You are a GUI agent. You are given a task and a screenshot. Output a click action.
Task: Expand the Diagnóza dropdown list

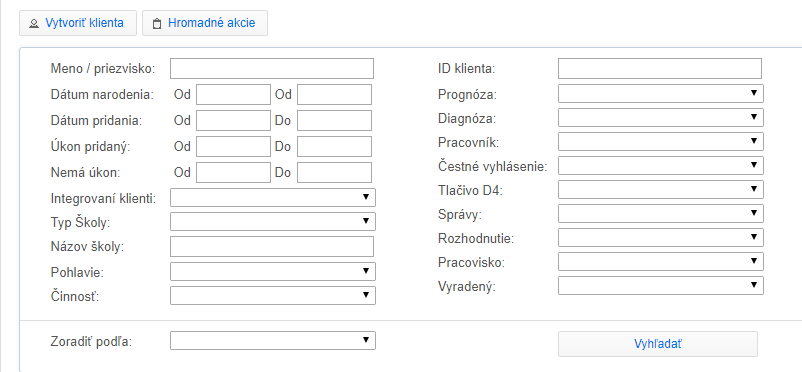coord(660,117)
